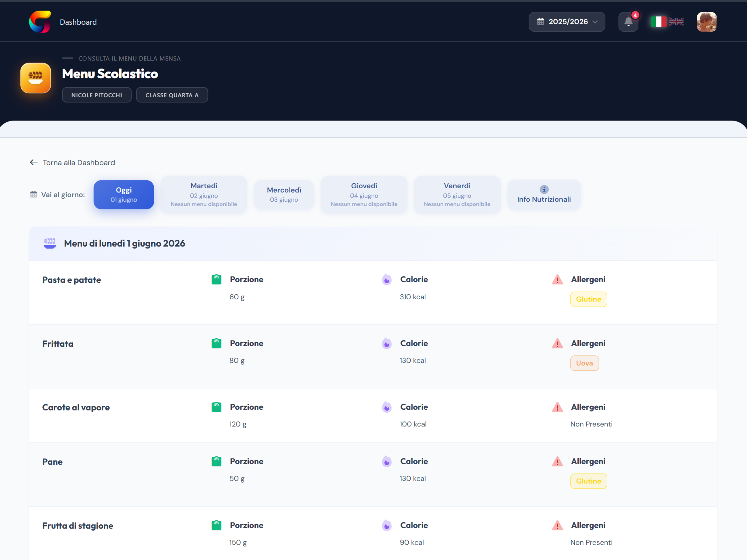Click the Carote al vapore dish name
The height and width of the screenshot is (560, 747).
[76, 408]
